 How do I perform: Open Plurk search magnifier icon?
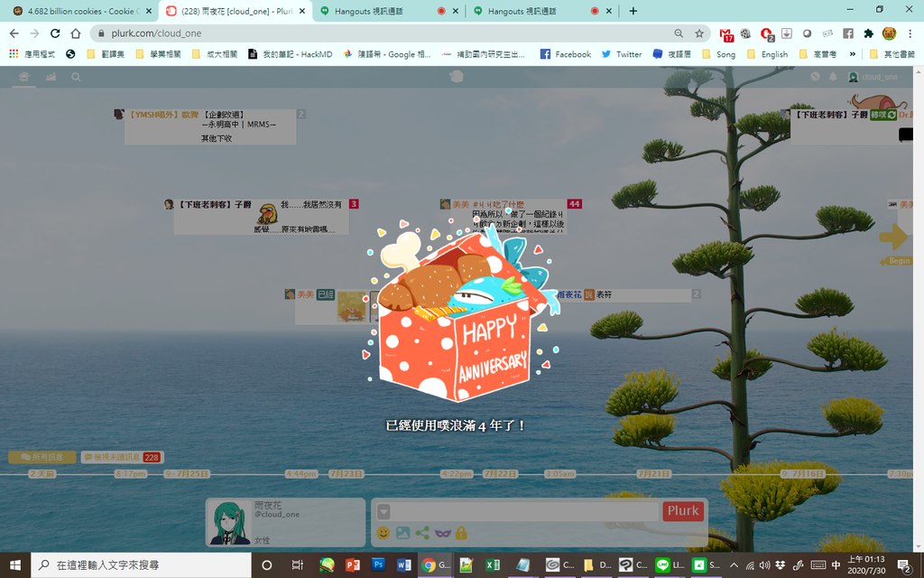(x=76, y=77)
